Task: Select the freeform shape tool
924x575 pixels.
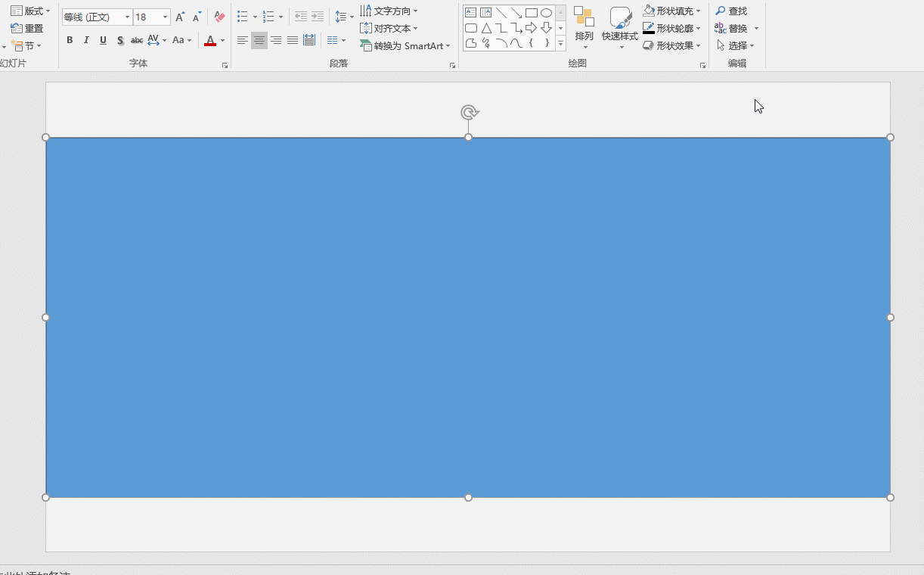Action: [470, 43]
